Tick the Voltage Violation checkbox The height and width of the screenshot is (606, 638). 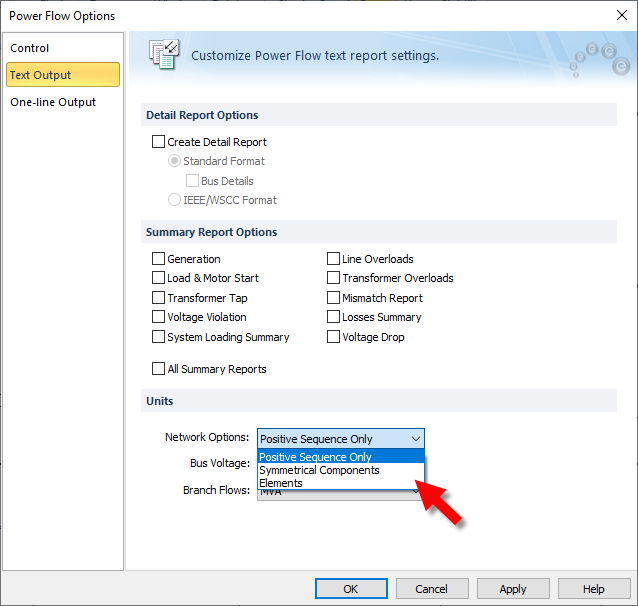pos(158,317)
